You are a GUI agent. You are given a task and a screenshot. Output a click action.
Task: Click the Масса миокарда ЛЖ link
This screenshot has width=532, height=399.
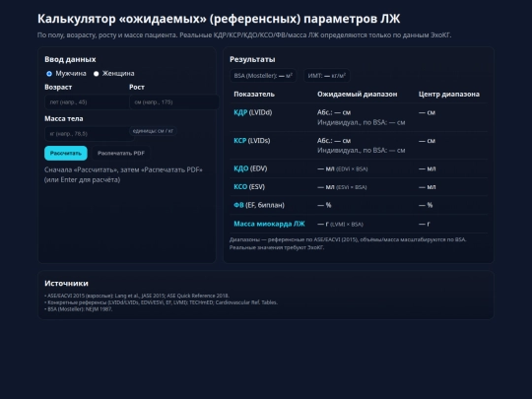coord(269,224)
